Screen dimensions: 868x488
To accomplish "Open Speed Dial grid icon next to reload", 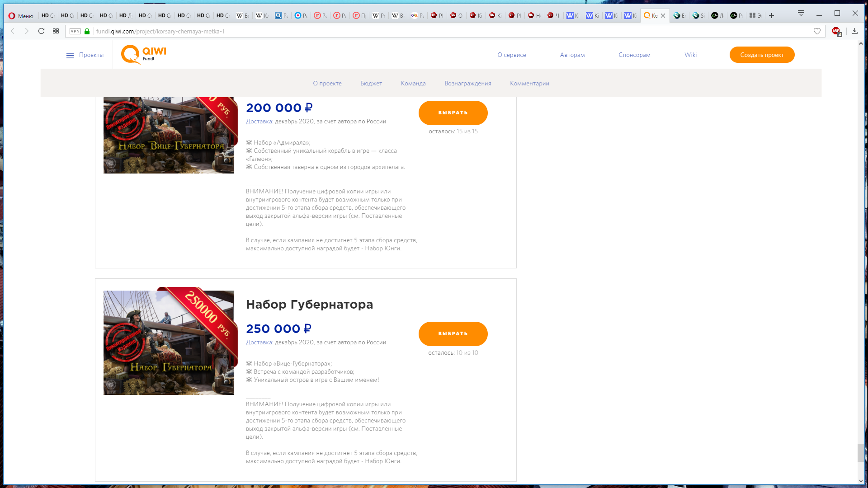I will coord(56,31).
